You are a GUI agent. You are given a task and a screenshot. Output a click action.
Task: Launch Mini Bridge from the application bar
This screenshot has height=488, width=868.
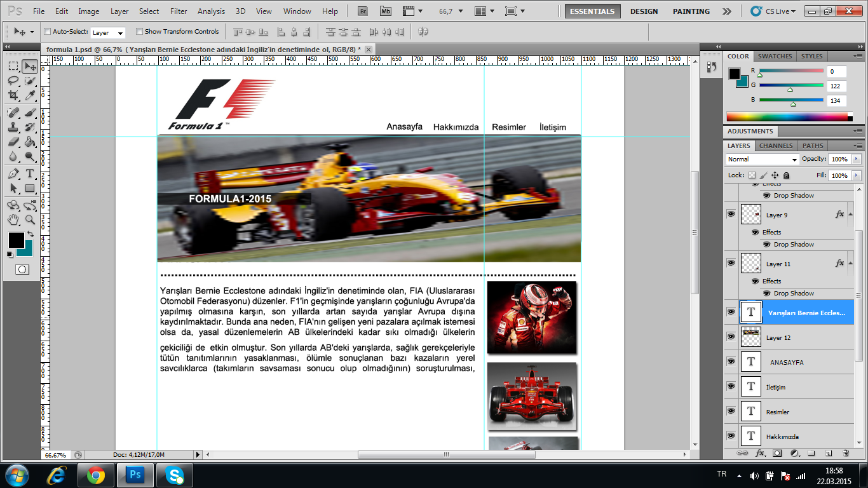point(386,11)
